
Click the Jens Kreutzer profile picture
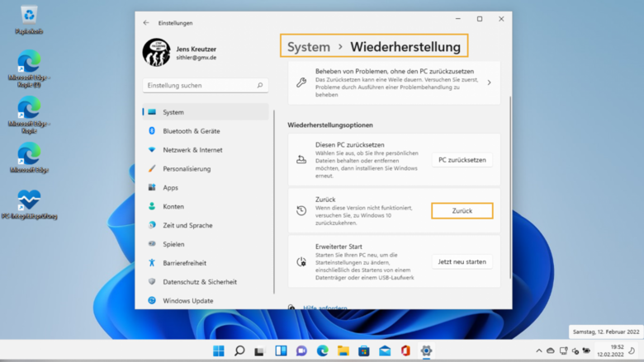[x=157, y=53]
